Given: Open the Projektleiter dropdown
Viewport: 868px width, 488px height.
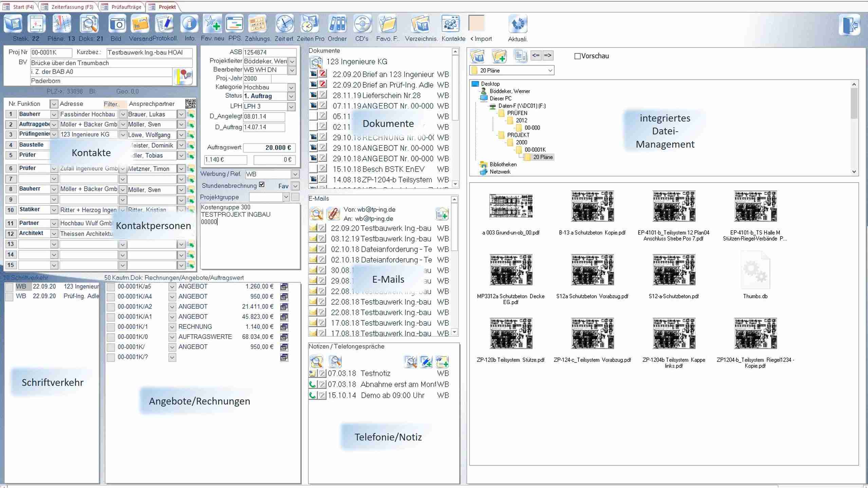Looking at the screenshot, I should click(292, 61).
